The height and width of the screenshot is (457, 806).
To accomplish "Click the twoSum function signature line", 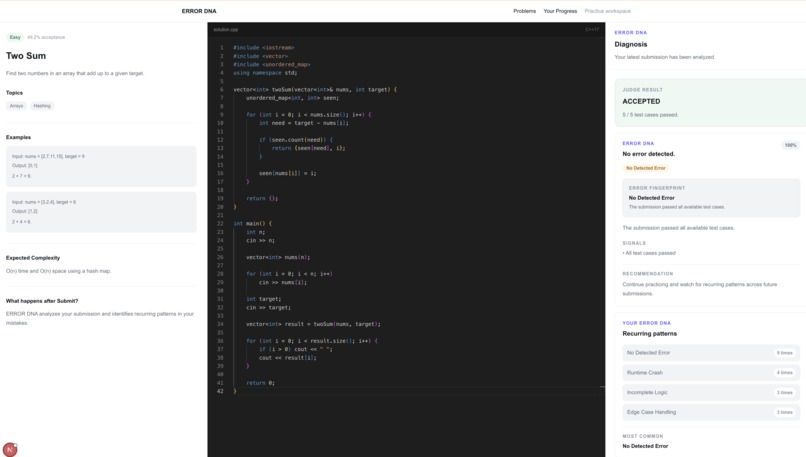I will [315, 89].
